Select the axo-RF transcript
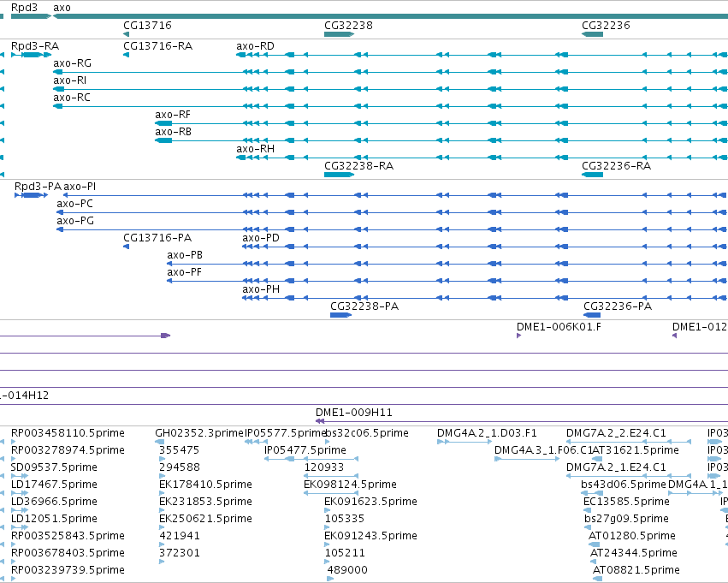 173,115
